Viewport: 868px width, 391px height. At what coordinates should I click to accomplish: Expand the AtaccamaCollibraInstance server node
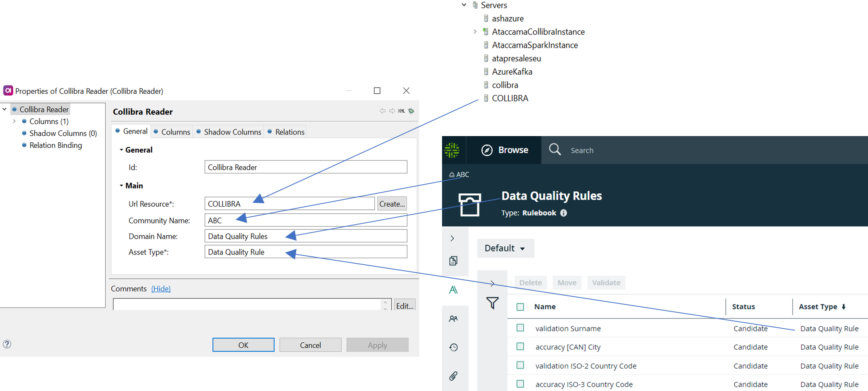475,32
